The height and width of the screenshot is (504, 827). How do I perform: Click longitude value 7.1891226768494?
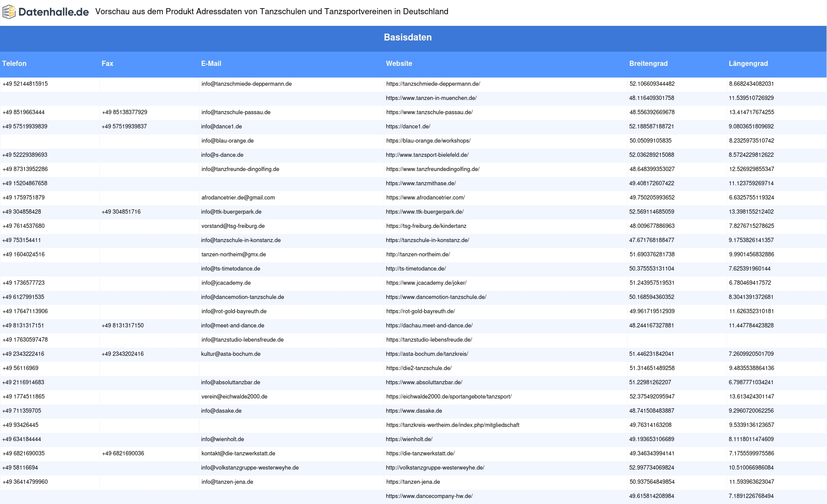[x=751, y=496]
